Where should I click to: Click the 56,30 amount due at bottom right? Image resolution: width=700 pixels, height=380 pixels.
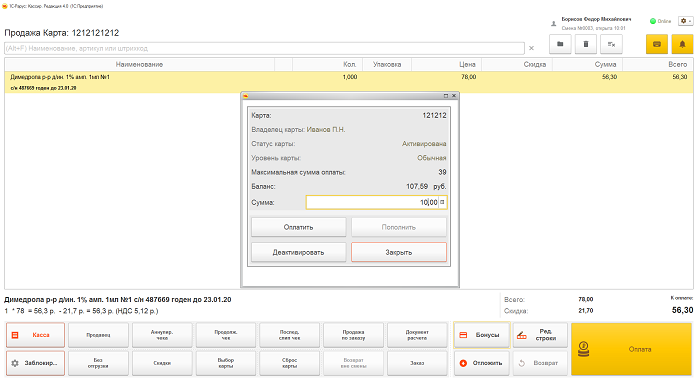(x=683, y=310)
